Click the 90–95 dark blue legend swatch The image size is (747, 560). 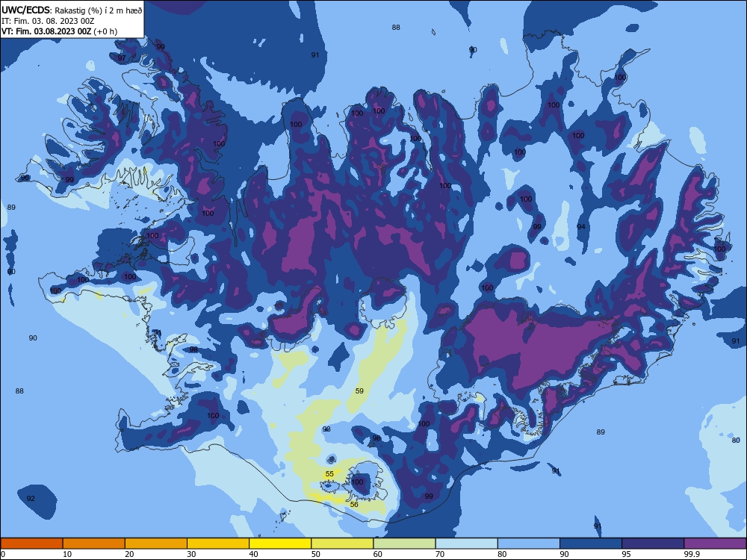tap(591, 544)
